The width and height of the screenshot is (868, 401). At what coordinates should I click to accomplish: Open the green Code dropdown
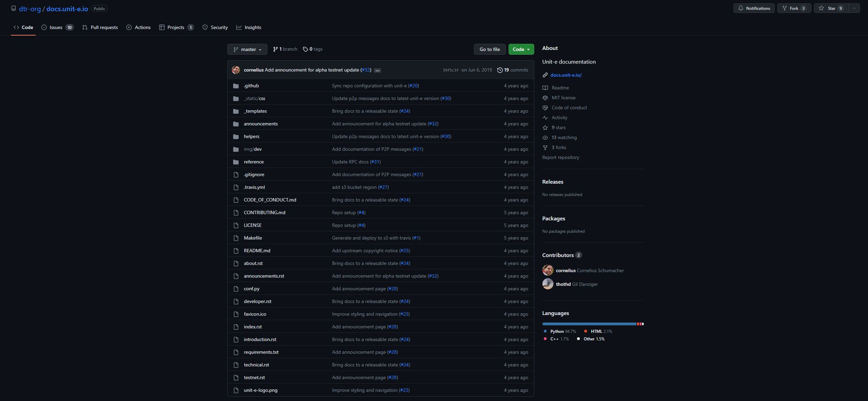pyautogui.click(x=521, y=50)
